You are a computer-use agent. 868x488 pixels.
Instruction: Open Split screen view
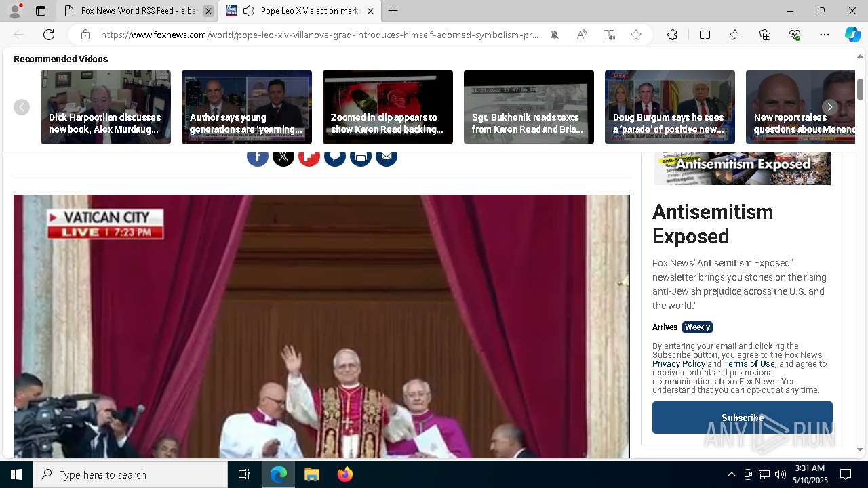click(705, 35)
